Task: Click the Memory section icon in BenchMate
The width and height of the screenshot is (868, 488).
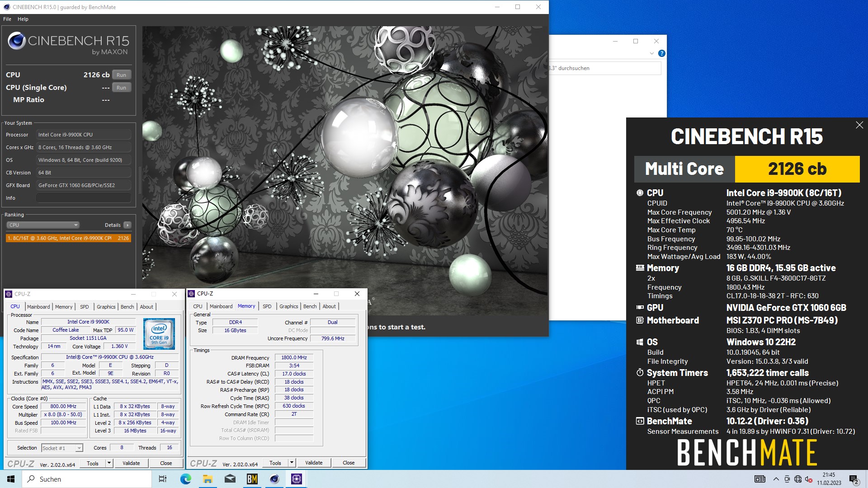Action: tap(640, 268)
